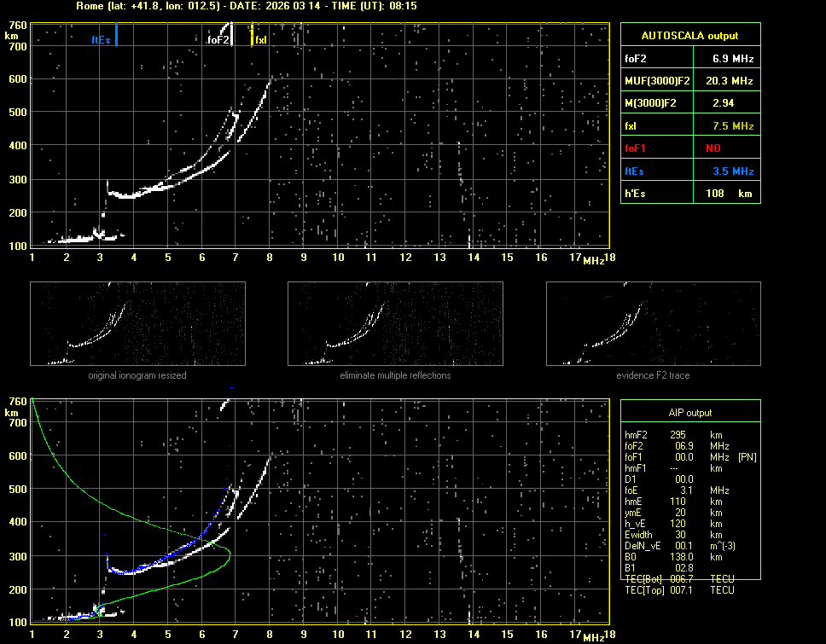
Task: Select the MUF(3000)F2 20.3 MHz value
Action: [724, 81]
